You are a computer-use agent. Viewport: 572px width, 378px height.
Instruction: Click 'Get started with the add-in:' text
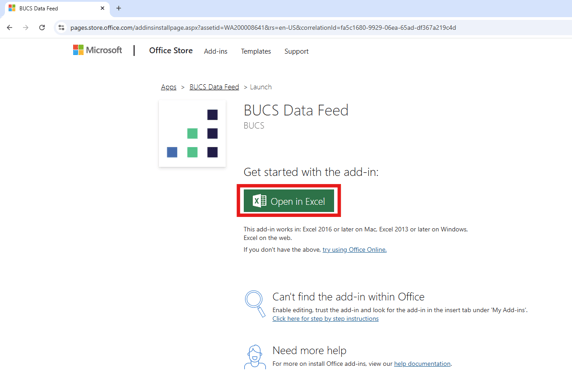[x=311, y=172]
